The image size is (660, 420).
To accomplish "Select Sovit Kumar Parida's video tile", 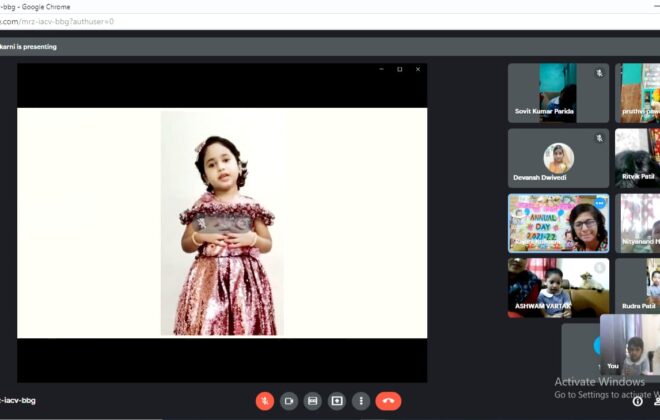I will 558,93.
